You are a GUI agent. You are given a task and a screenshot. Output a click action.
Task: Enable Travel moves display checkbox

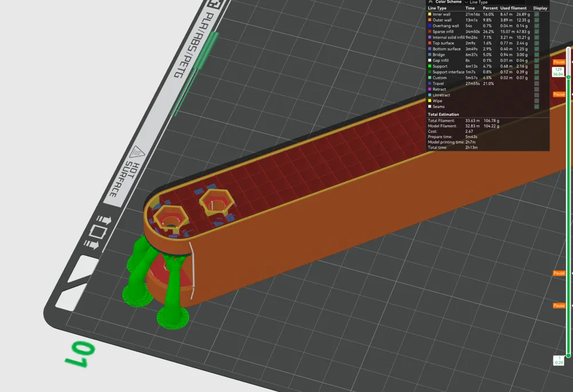point(536,84)
